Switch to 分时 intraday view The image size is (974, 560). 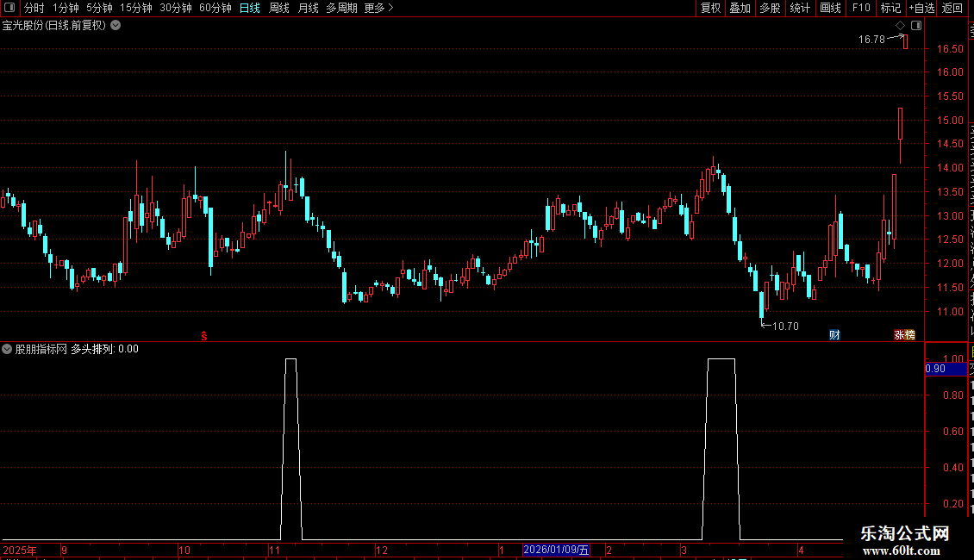click(34, 8)
